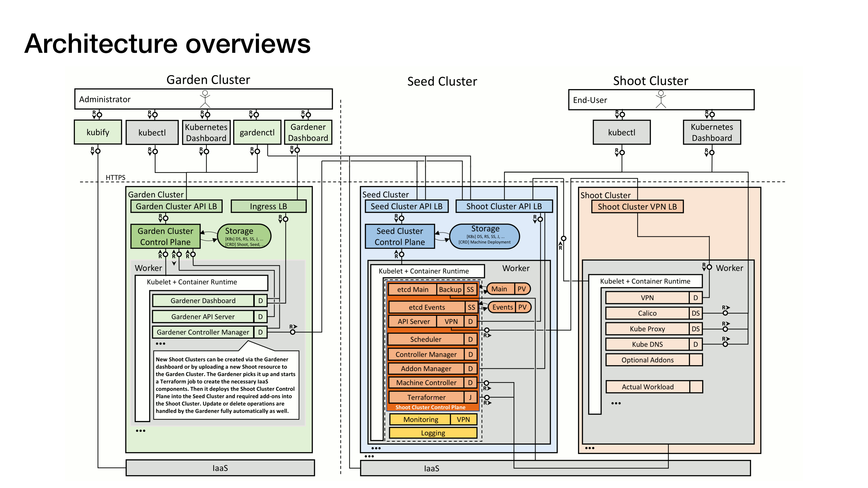This screenshot has width=868, height=488.
Task: Select the kubify tool box
Action: 98,132
